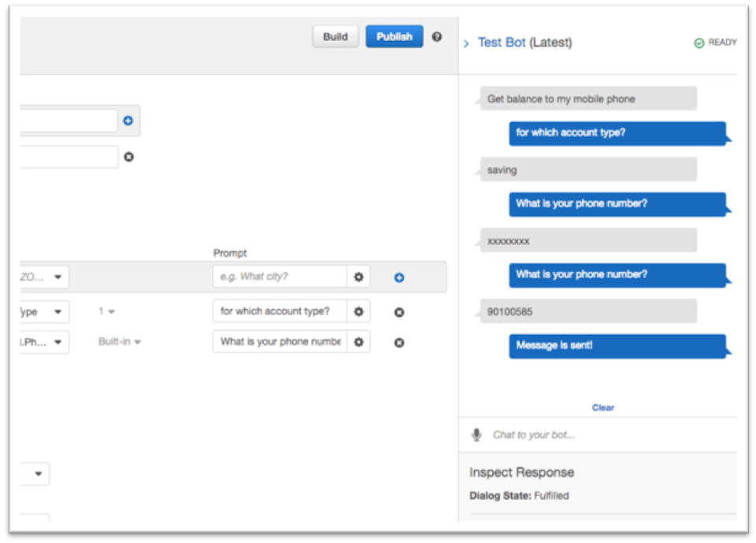Click the Publish button

click(395, 37)
